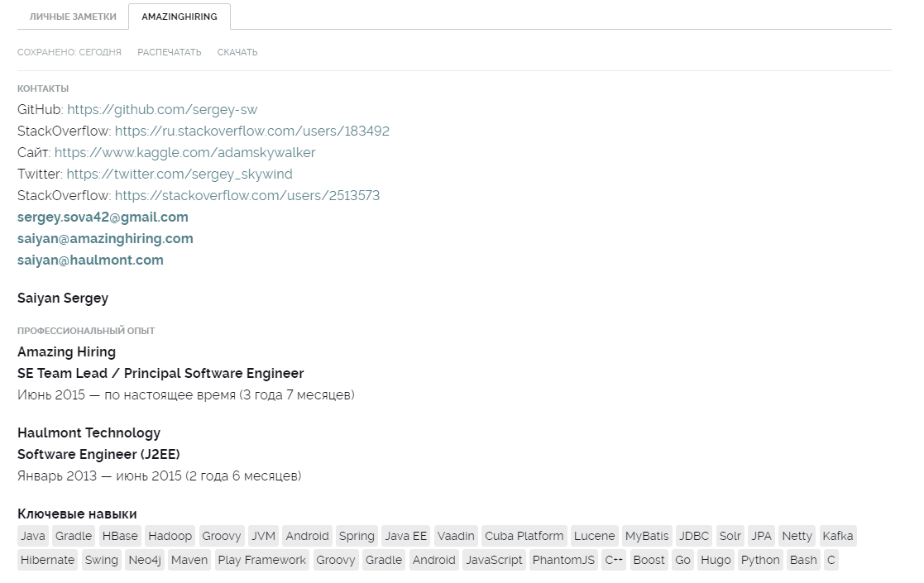Screen dimensions: 924x583
Task: Click the JPA skill tag
Action: click(761, 536)
